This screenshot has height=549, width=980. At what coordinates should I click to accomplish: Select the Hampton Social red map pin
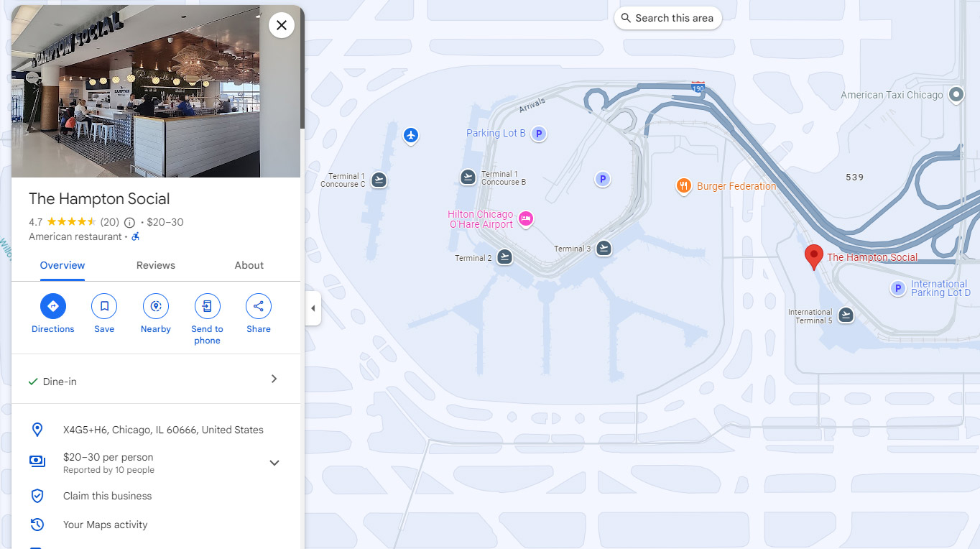pyautogui.click(x=813, y=257)
